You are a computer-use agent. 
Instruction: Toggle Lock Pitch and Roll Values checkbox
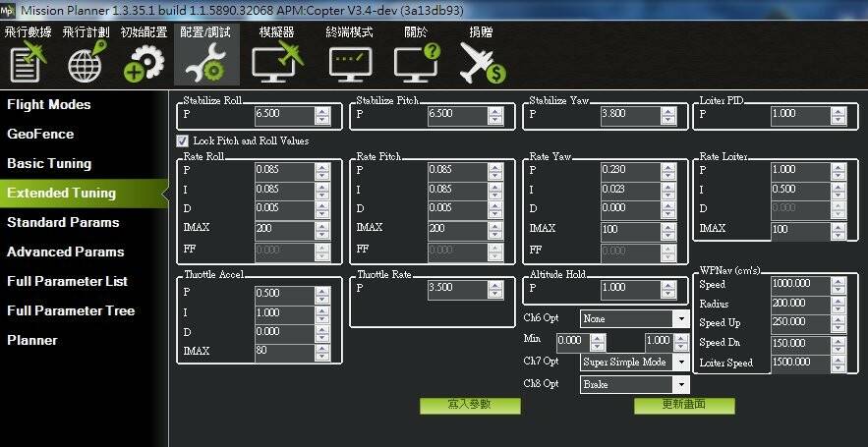[x=182, y=141]
